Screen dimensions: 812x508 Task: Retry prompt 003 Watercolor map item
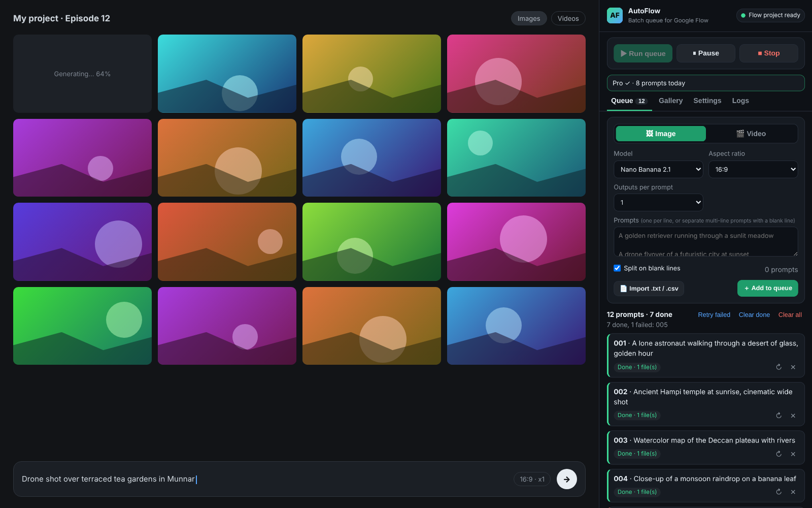(x=779, y=454)
